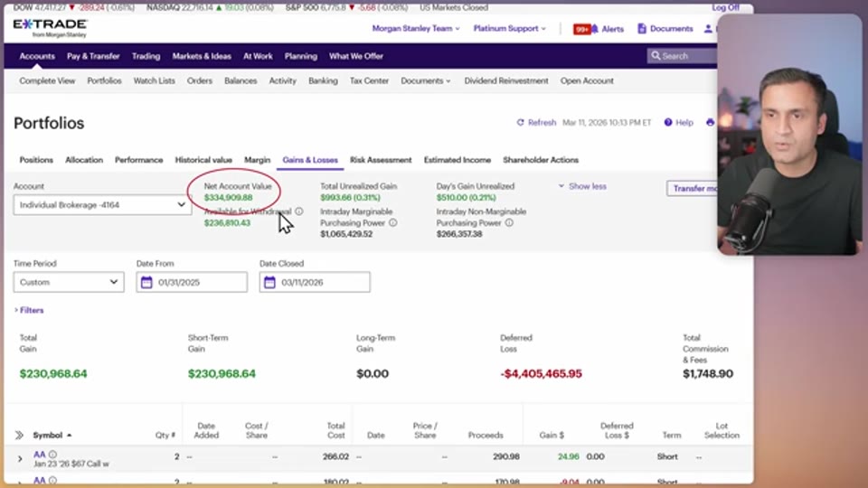Click the Symbol sort arrow
Viewport: 868px width, 488px height.
pyautogui.click(x=70, y=436)
